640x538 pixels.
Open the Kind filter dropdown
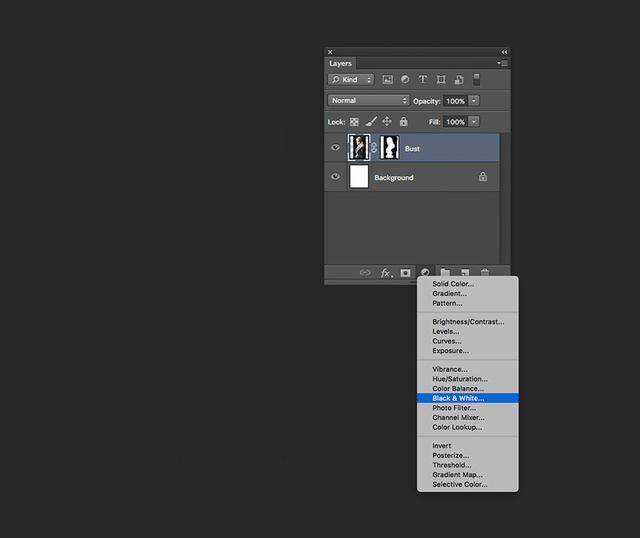[x=351, y=80]
